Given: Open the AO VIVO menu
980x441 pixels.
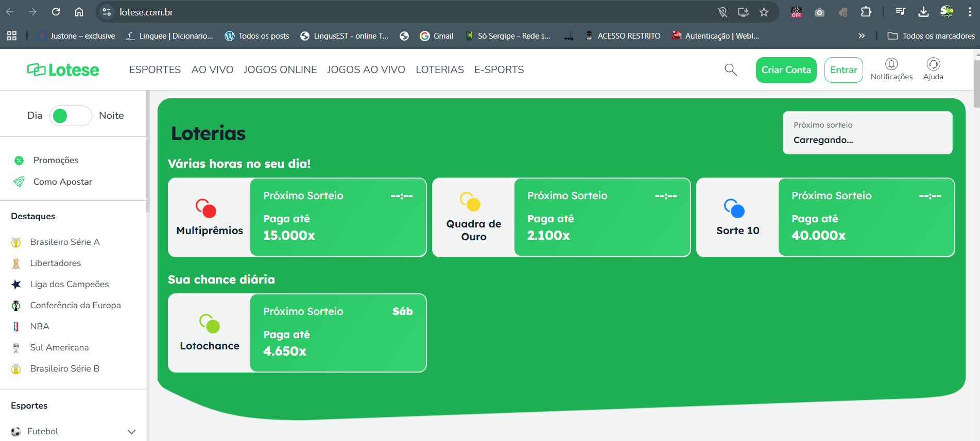Looking at the screenshot, I should [212, 69].
